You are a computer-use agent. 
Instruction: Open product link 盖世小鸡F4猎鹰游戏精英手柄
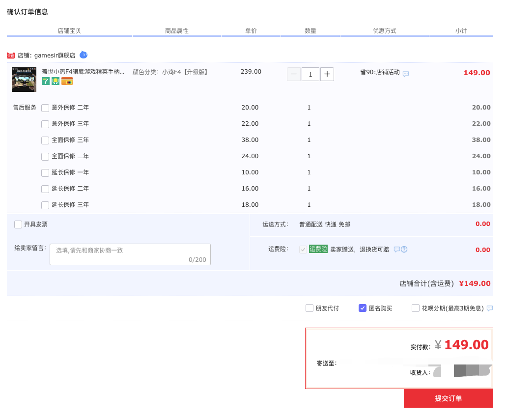tap(83, 71)
